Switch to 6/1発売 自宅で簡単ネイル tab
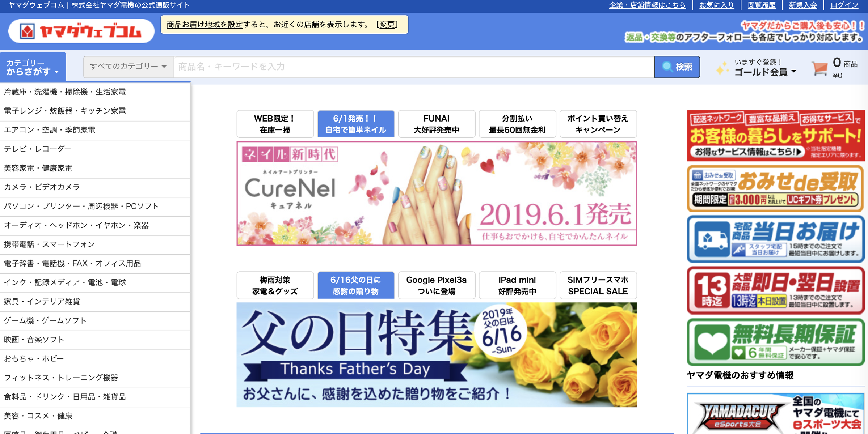868x434 pixels. pyautogui.click(x=356, y=124)
